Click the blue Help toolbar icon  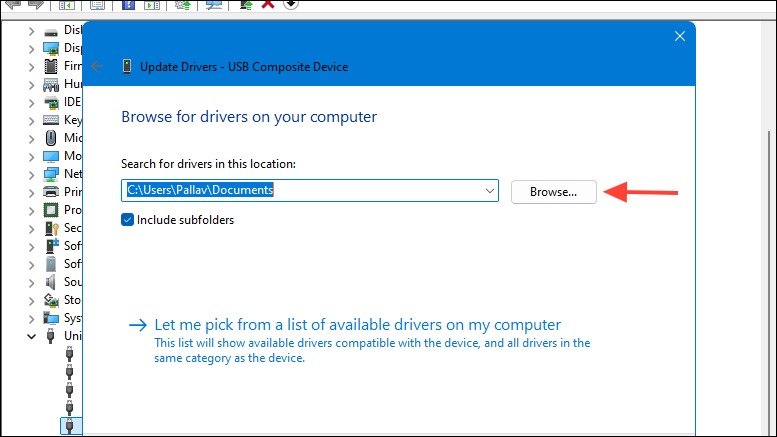click(128, 4)
